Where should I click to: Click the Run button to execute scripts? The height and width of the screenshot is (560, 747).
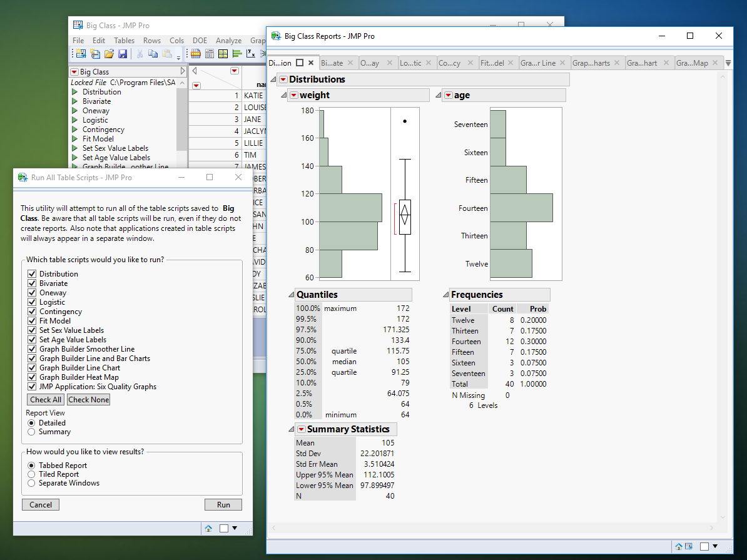[223, 504]
